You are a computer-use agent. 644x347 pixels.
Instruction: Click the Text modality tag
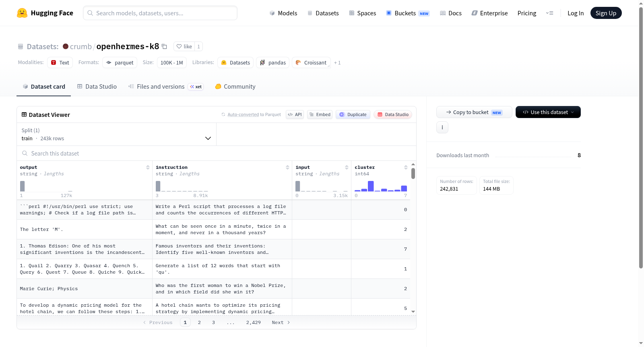pyautogui.click(x=60, y=62)
